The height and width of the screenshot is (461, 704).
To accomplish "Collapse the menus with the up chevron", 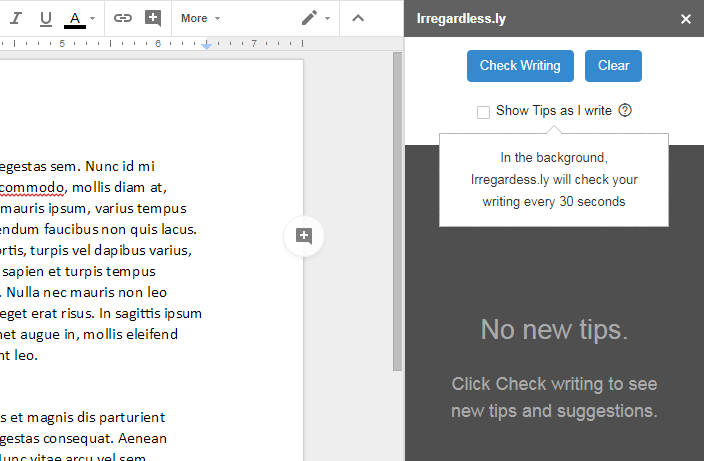I will pos(358,18).
